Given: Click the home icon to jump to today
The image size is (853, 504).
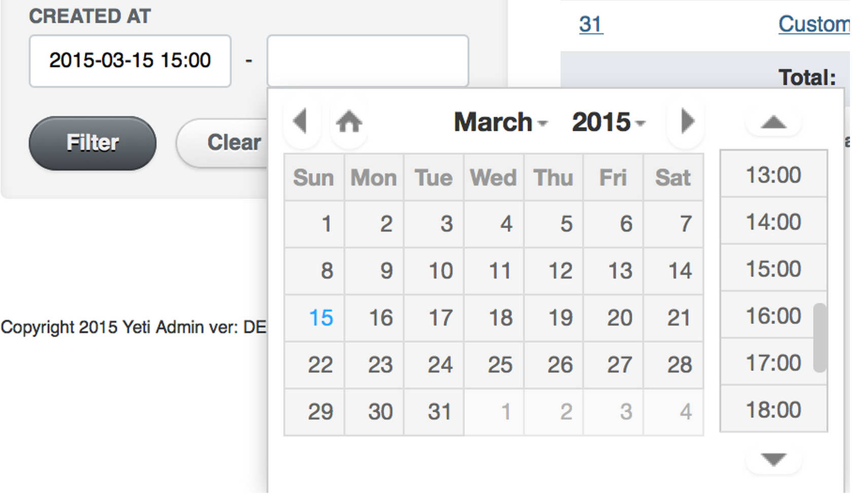Looking at the screenshot, I should tap(349, 121).
